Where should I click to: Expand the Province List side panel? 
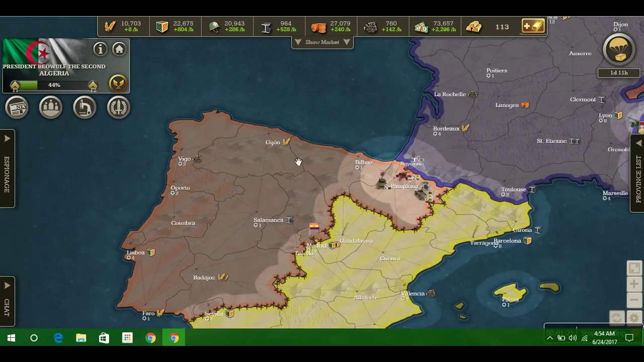click(x=637, y=173)
